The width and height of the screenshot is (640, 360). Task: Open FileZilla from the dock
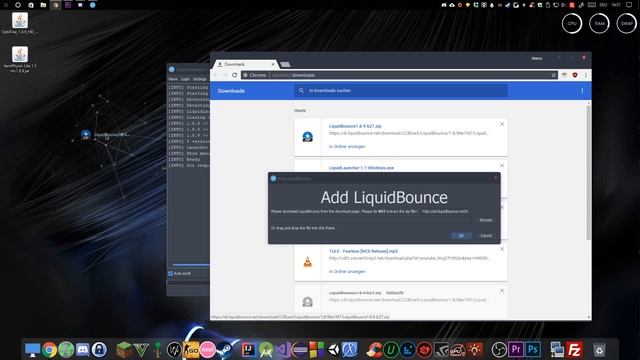574,350
